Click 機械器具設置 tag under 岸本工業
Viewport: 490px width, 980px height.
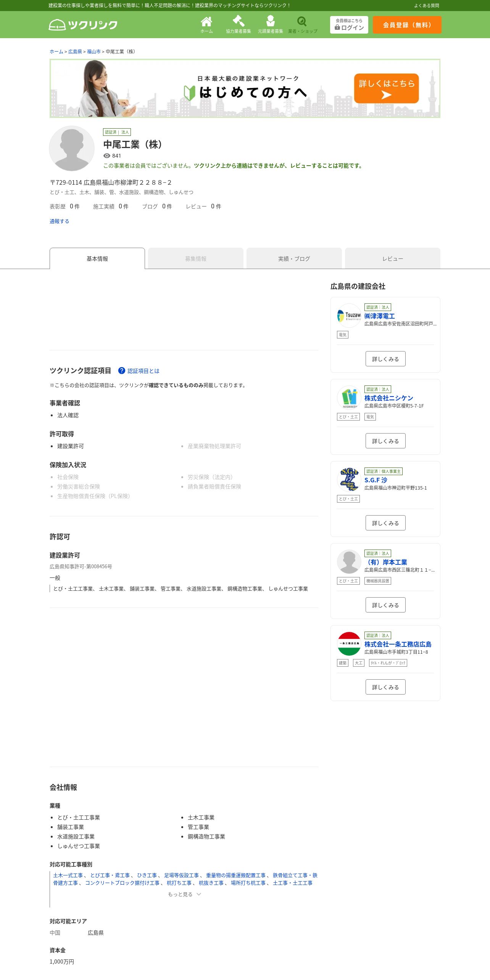click(x=378, y=581)
